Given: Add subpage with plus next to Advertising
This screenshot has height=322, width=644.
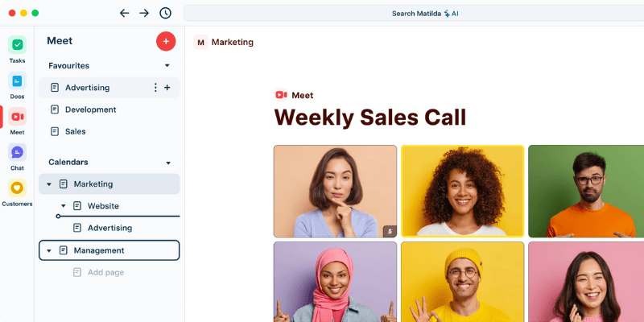Looking at the screenshot, I should point(167,88).
